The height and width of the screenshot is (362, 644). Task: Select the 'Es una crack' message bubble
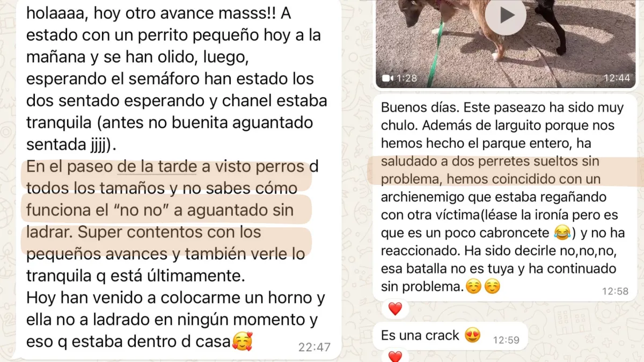click(451, 336)
